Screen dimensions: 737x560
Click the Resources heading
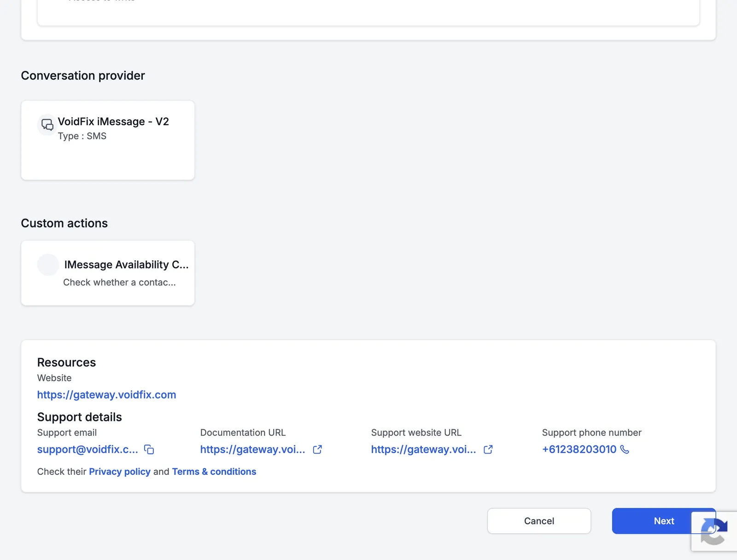66,362
